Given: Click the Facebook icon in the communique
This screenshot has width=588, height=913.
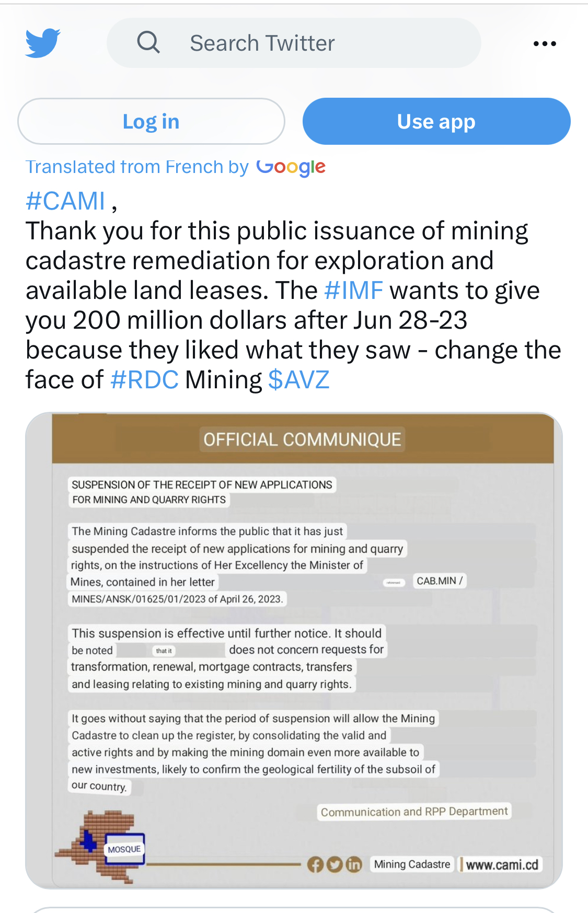Looking at the screenshot, I should (x=315, y=865).
